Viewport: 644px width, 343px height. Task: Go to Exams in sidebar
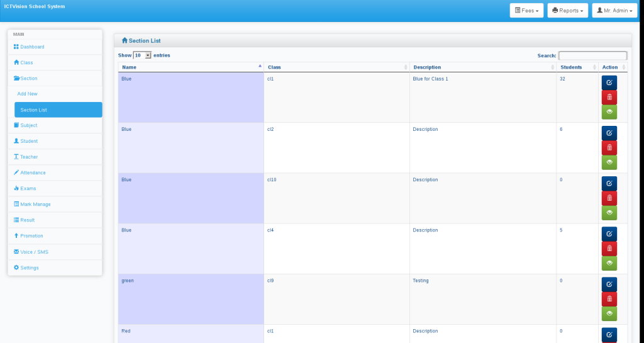point(55,189)
